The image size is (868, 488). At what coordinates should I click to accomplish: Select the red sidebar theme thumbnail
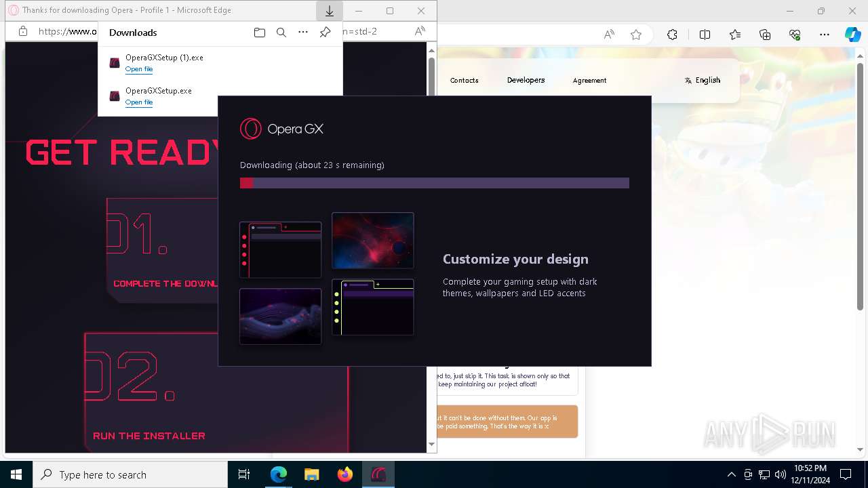pos(281,249)
